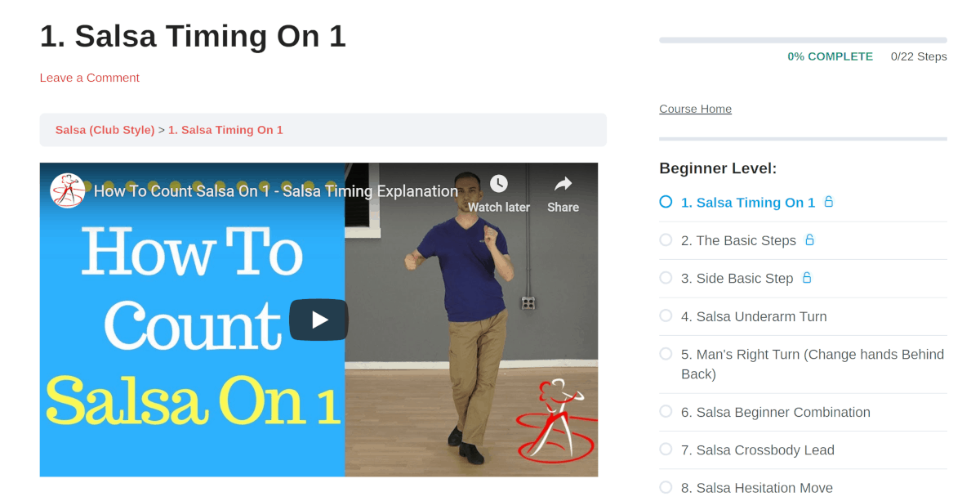Screen dimensions: 980x501
Task: Click the lock icon beside Salsa Timing On 1
Action: click(828, 202)
